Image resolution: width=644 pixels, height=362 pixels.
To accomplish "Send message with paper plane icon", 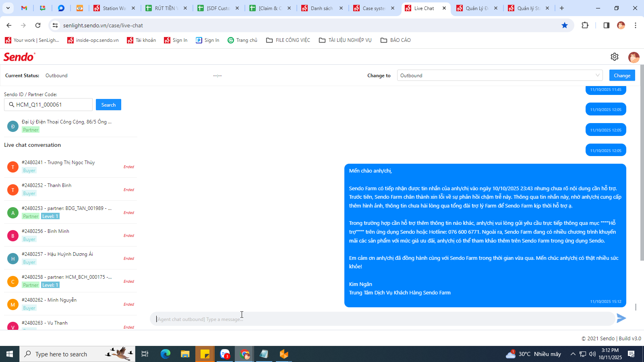I will point(621,318).
